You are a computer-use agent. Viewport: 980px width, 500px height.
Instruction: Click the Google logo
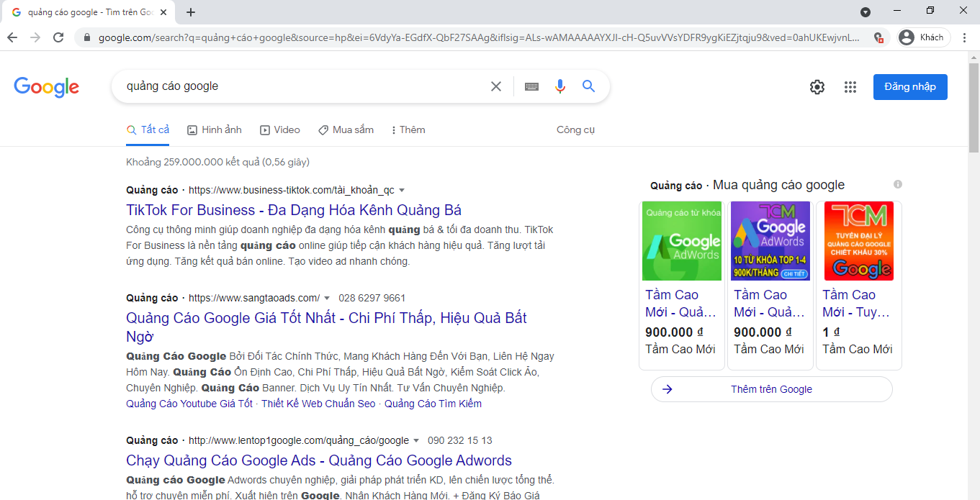click(47, 87)
